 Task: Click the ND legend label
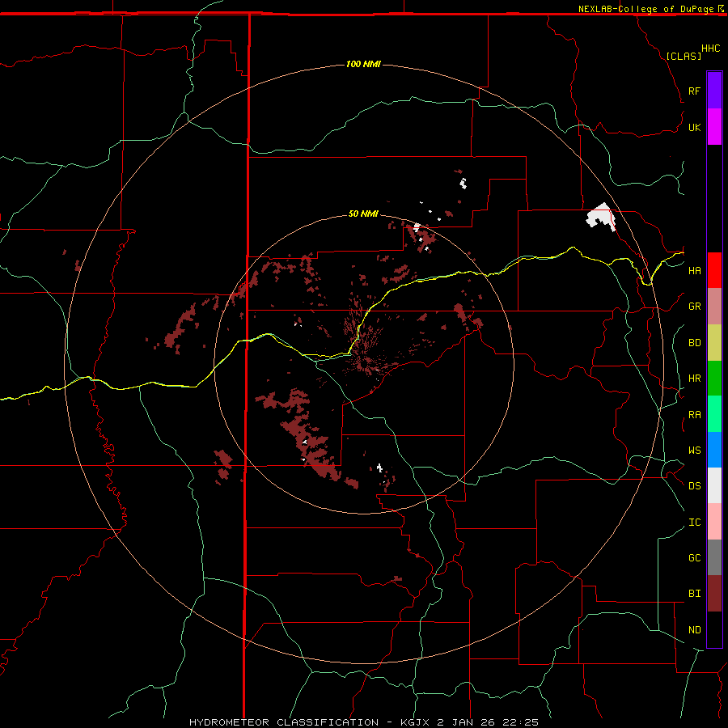(694, 630)
